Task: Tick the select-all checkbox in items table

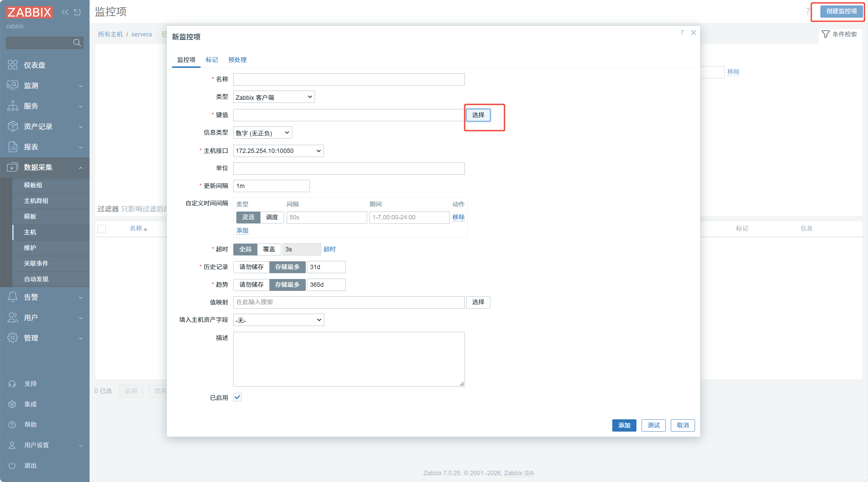Action: (x=101, y=229)
